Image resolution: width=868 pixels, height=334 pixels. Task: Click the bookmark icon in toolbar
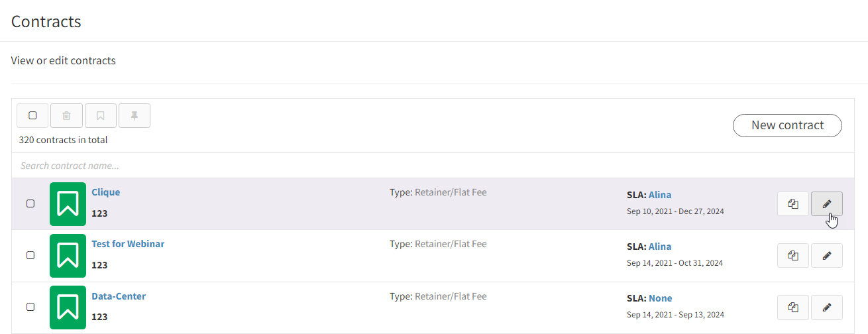click(x=101, y=115)
